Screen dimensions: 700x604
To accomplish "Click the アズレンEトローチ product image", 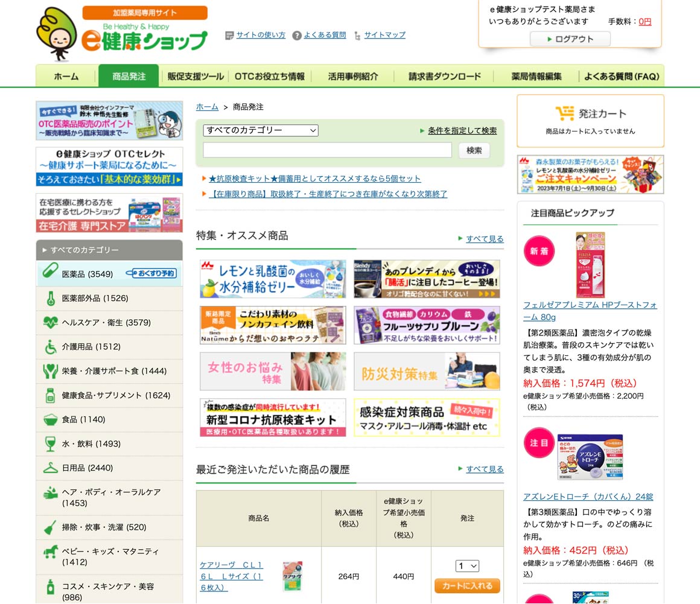I will (590, 457).
